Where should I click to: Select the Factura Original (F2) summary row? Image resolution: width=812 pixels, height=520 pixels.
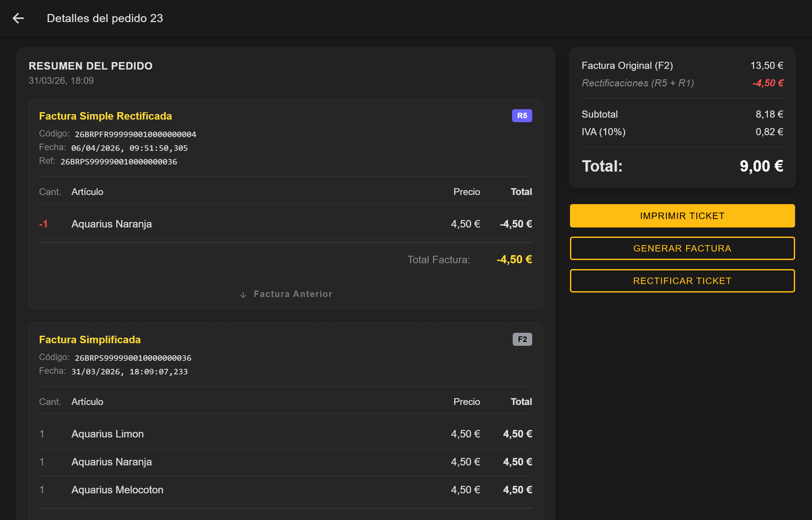[x=627, y=66]
